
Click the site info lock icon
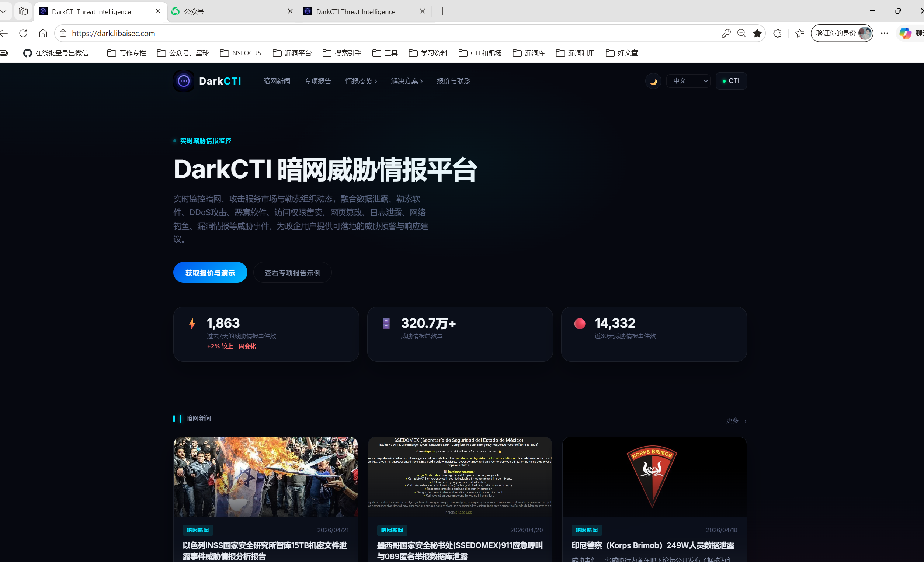[x=63, y=33]
